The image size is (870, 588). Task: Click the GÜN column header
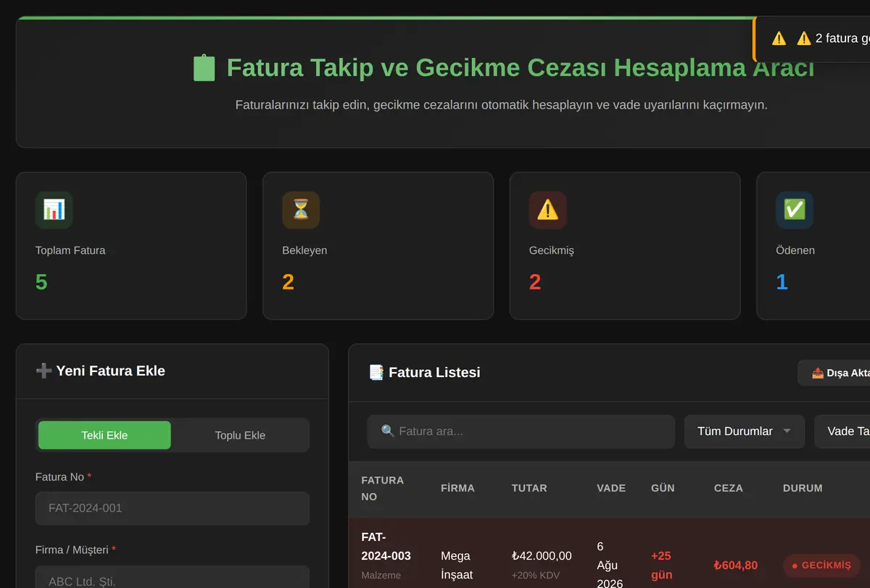663,488
